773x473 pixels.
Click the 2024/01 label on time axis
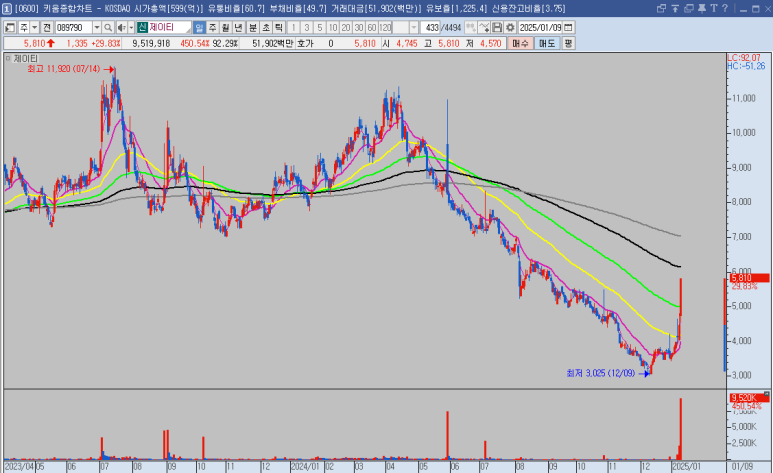click(305, 467)
